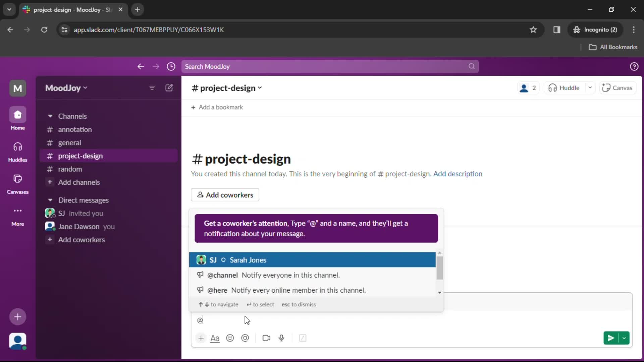Click the Add coworkers button
Screen dimensions: 644x362
click(225, 194)
